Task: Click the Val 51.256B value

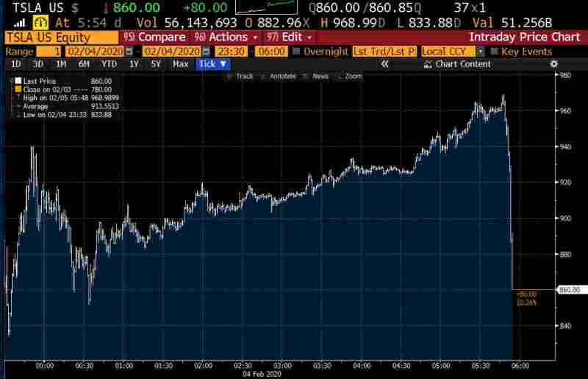Action: tap(512, 23)
